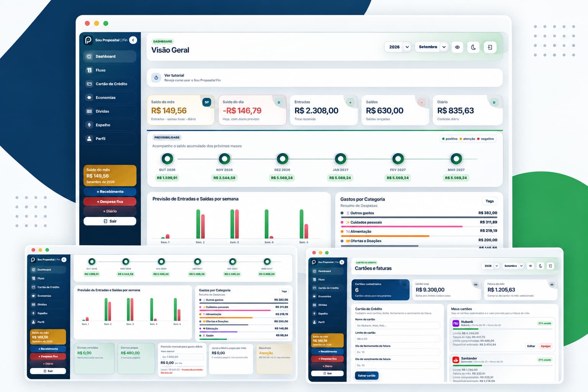588x392 pixels.
Task: Click the logout icon in main header
Action: pyautogui.click(x=490, y=47)
